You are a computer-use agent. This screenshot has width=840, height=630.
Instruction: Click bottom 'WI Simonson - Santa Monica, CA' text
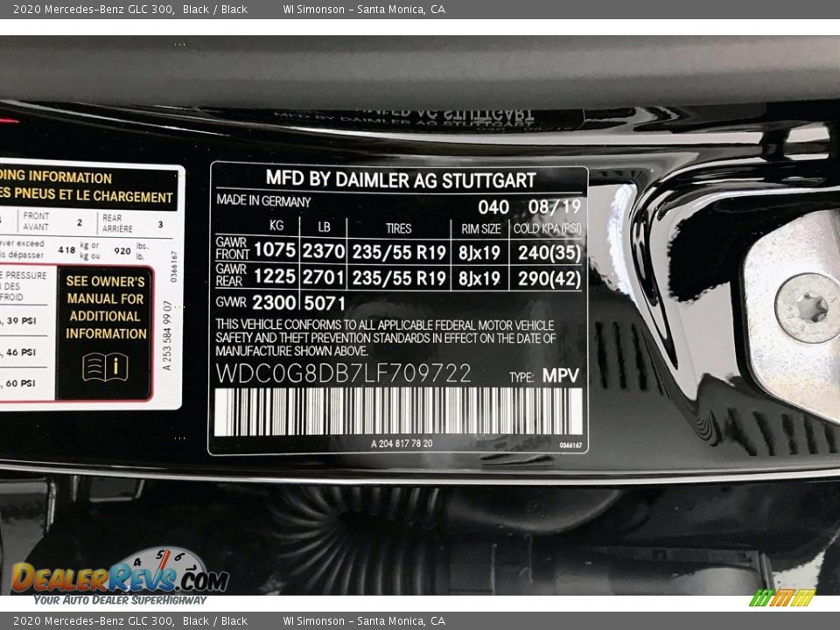(364, 620)
